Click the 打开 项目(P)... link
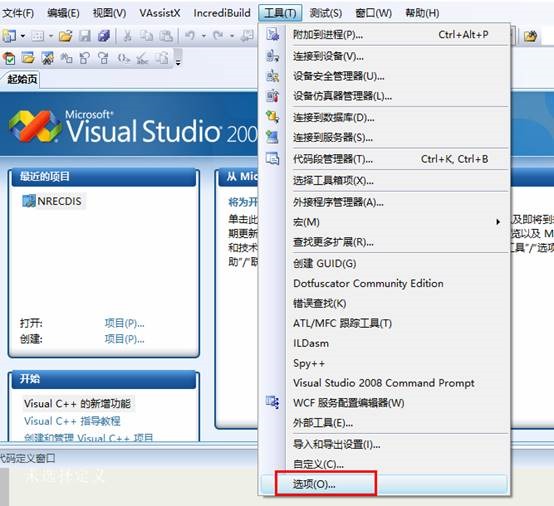554x506 pixels. point(124,323)
